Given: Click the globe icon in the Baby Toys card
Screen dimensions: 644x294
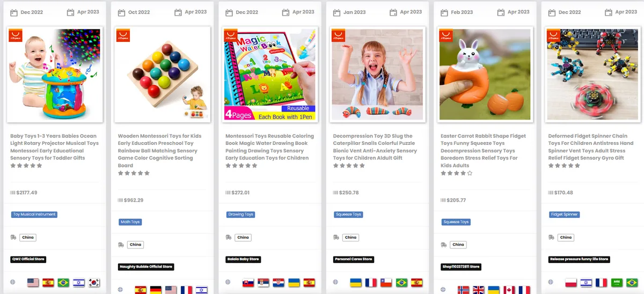Looking at the screenshot, I should pos(13,282).
